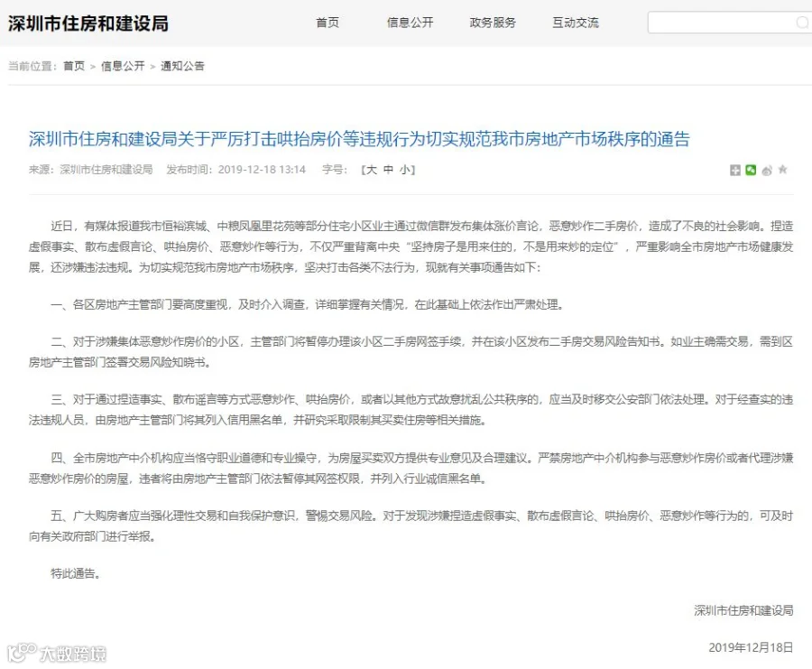
Task: Click the star favorite (QZone) icon
Action: tap(783, 170)
